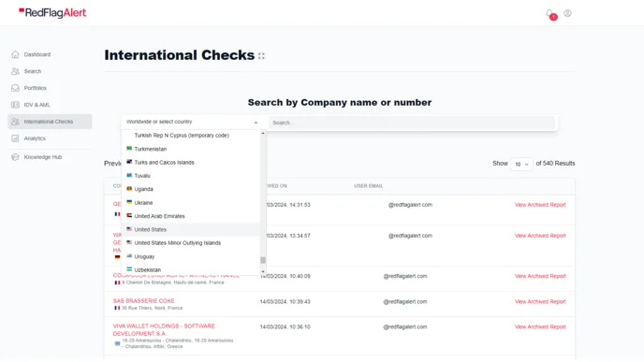Select Turkmenistan from the country list
The height and width of the screenshot is (362, 644).
pos(191,149)
